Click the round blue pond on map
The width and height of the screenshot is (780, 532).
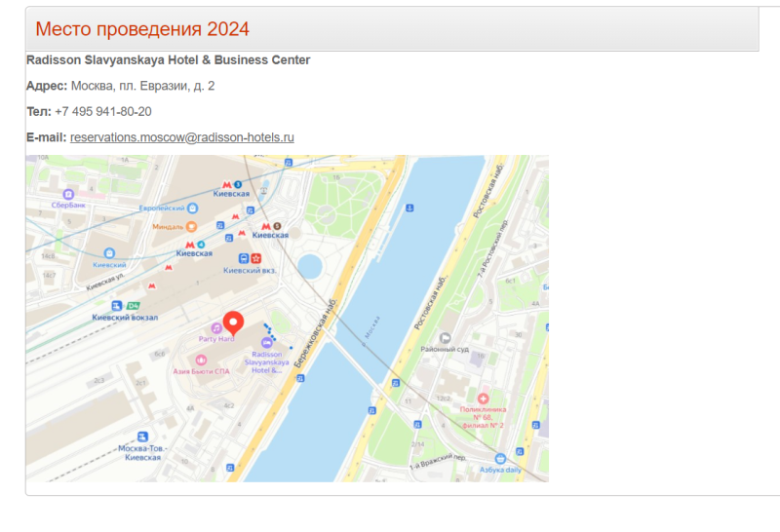[310, 267]
